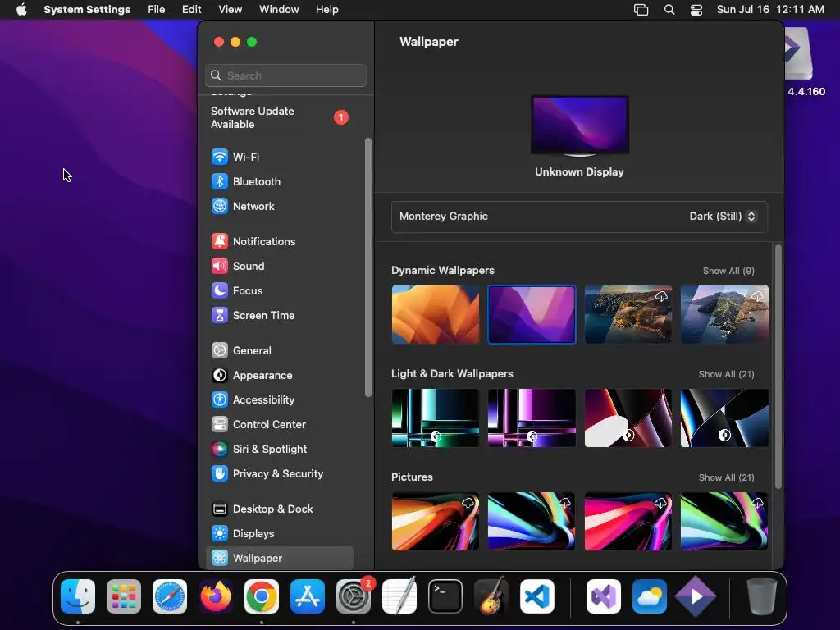
Task: Choose the red light & dark wallpaper
Action: click(x=628, y=418)
